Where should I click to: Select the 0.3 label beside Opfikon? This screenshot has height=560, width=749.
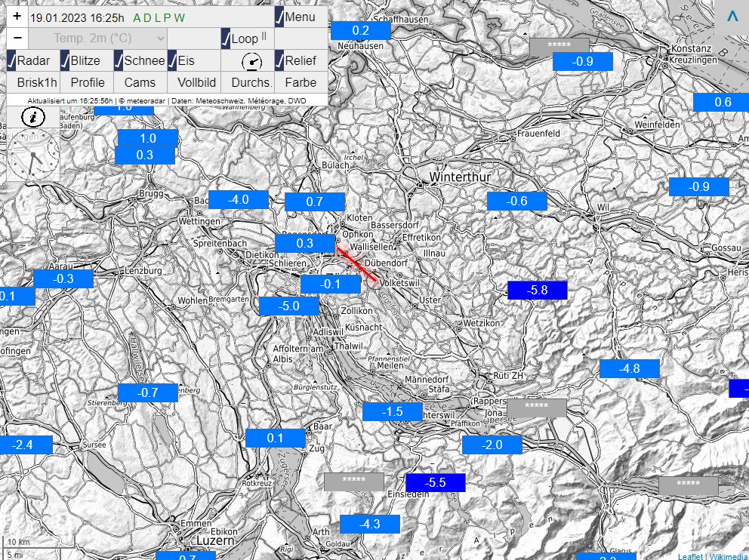(305, 244)
